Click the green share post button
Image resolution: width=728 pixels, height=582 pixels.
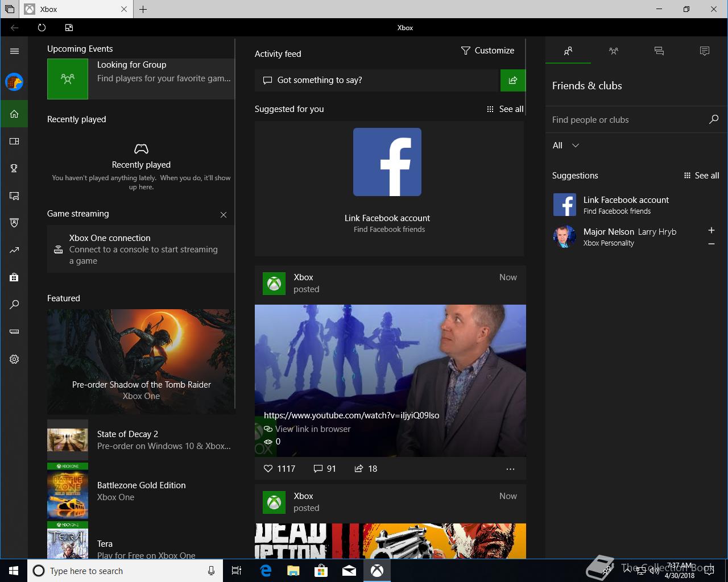coord(513,80)
